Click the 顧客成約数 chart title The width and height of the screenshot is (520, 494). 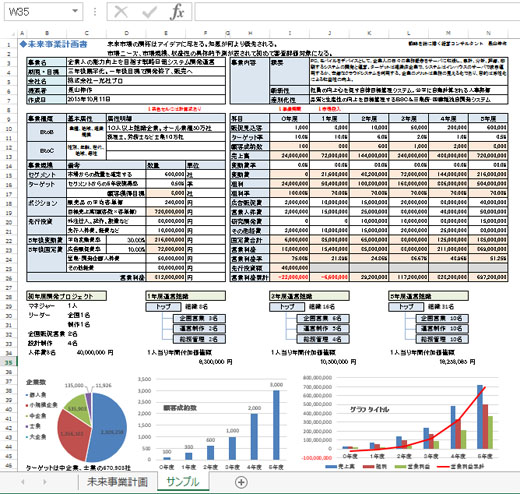180,408
